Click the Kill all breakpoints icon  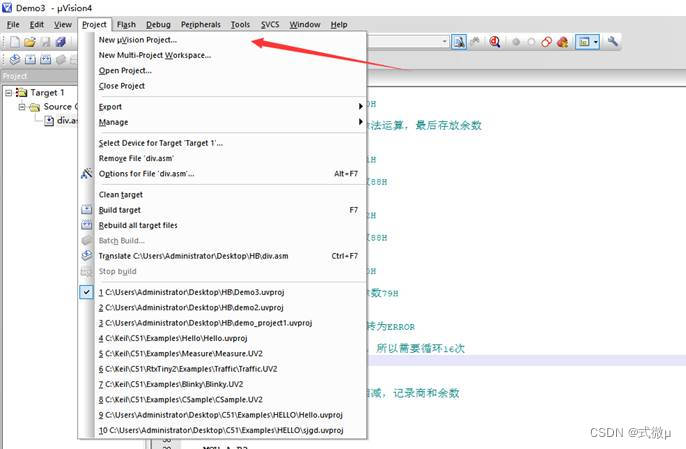pos(563,42)
